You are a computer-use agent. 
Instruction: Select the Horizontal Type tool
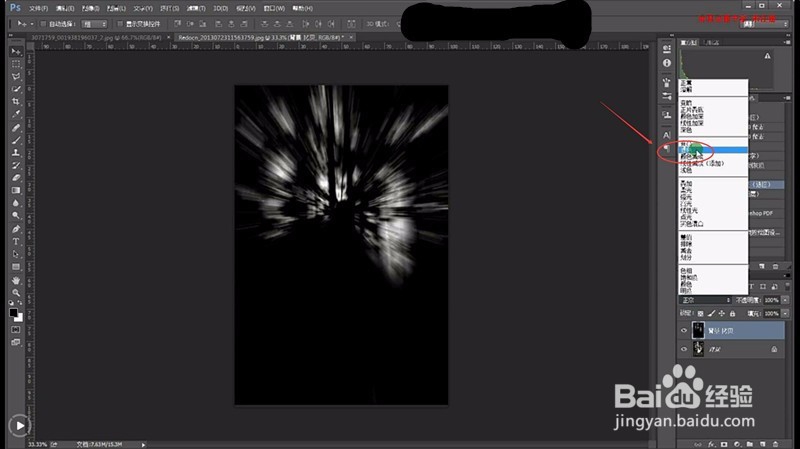pyautogui.click(x=16, y=241)
